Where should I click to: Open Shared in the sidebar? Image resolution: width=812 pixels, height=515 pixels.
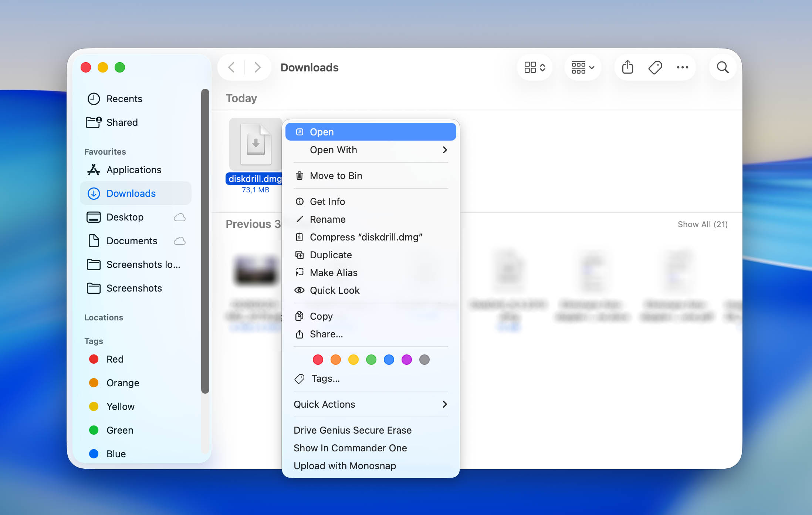pyautogui.click(x=135, y=122)
